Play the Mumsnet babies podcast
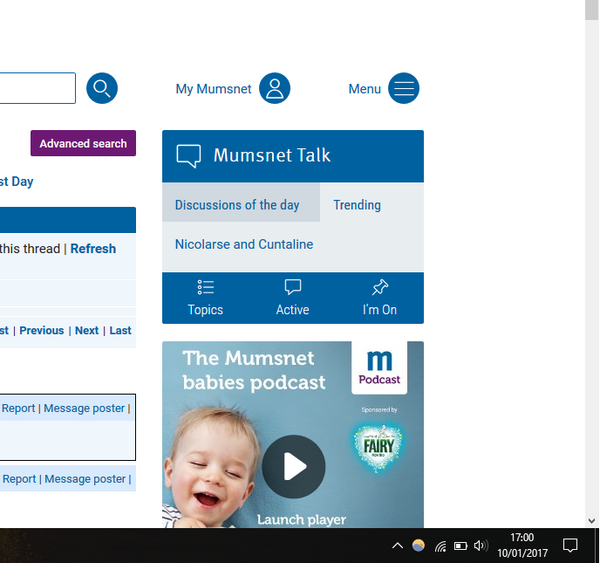The width and height of the screenshot is (600, 563). click(x=293, y=467)
